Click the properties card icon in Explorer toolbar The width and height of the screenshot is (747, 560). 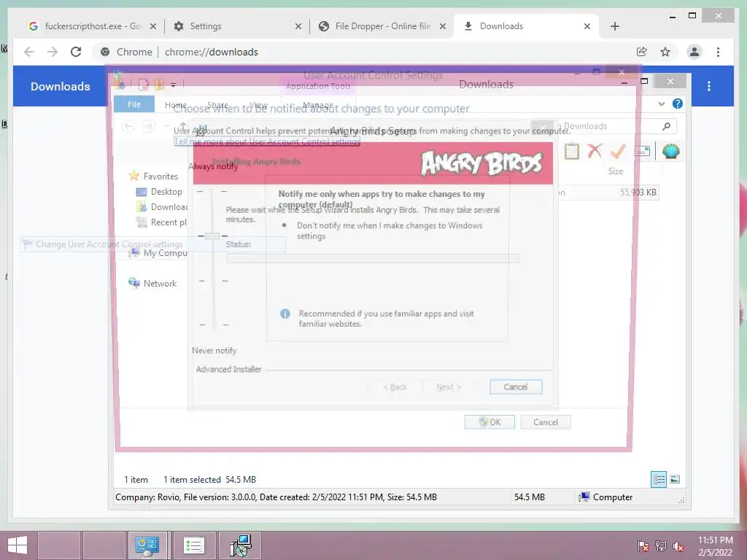pos(642,152)
